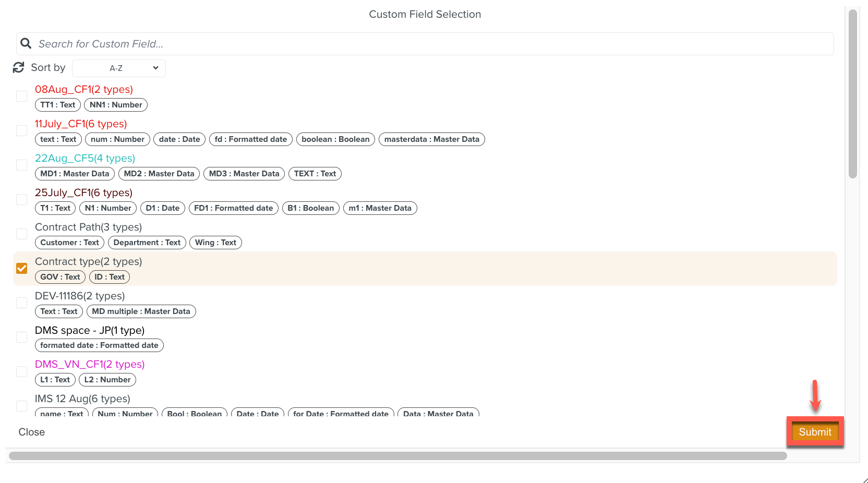Check the 08Aug_CF1 checkbox

[x=22, y=96]
